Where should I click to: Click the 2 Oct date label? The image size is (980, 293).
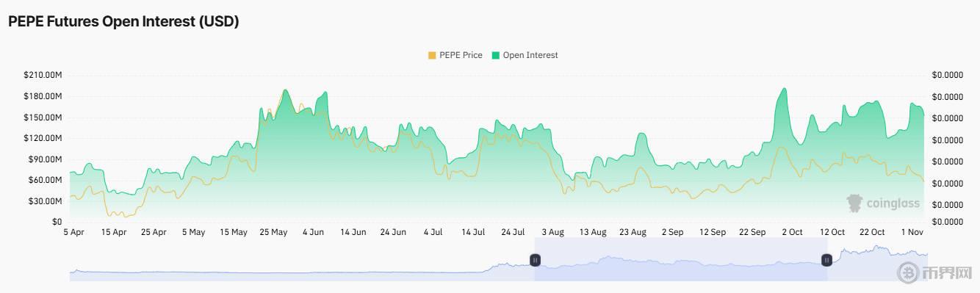coord(792,232)
